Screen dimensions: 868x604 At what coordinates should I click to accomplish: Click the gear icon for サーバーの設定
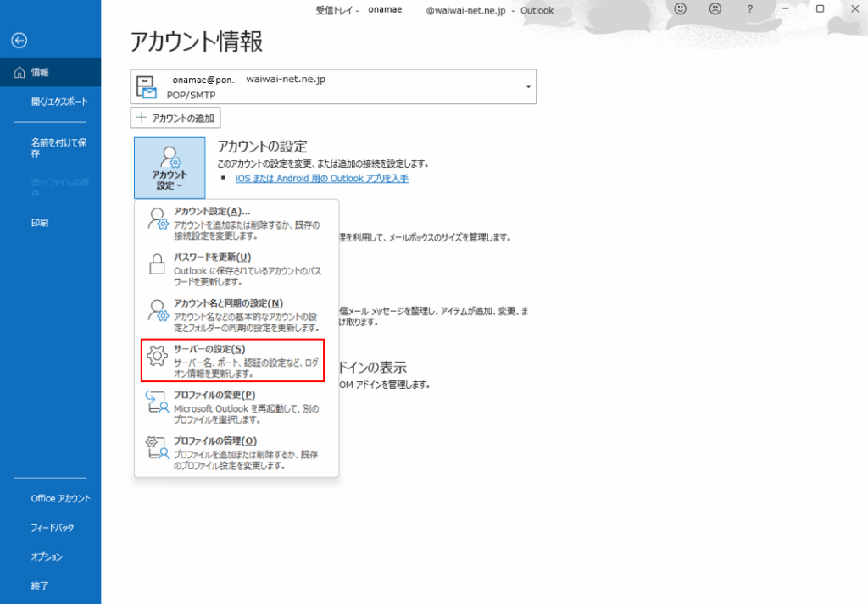click(x=157, y=356)
